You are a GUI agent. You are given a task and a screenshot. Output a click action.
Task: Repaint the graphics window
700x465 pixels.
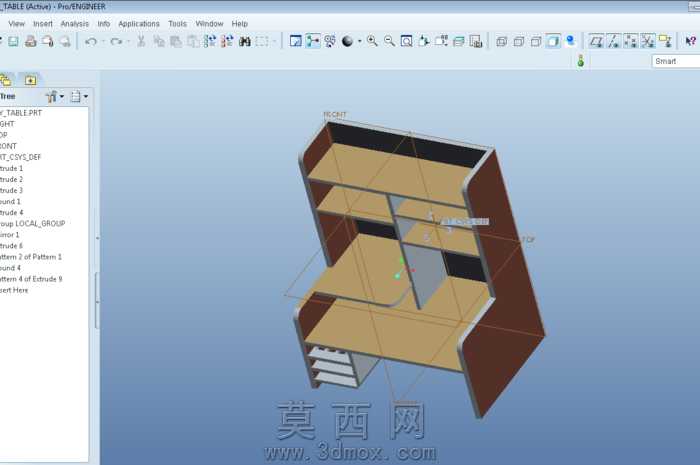(296, 42)
